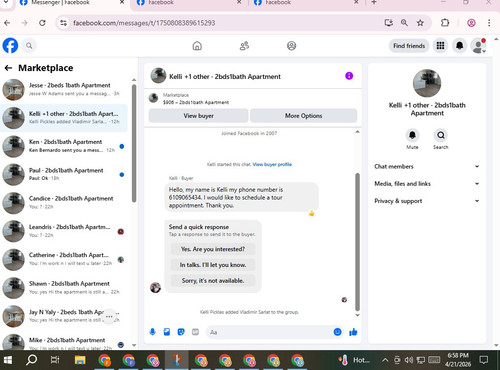The width and height of the screenshot is (500, 370).
Task: Follow the View buyer profile link
Action: click(x=272, y=164)
